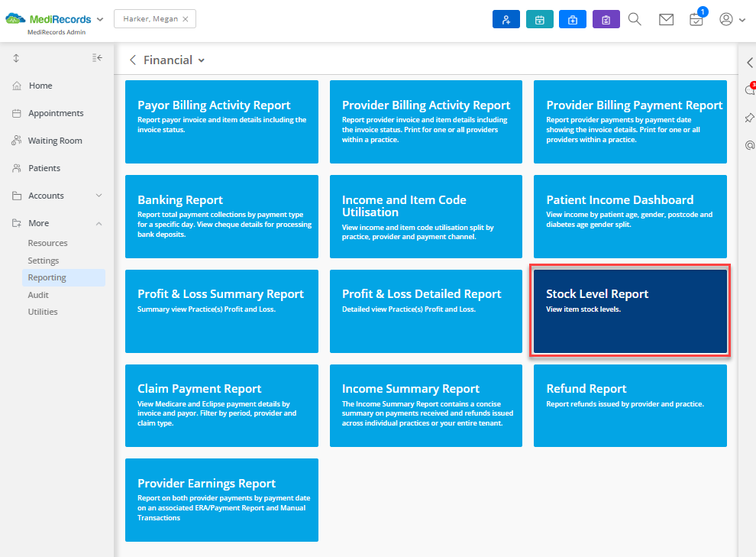Expand the right side panel chevron

click(x=749, y=62)
